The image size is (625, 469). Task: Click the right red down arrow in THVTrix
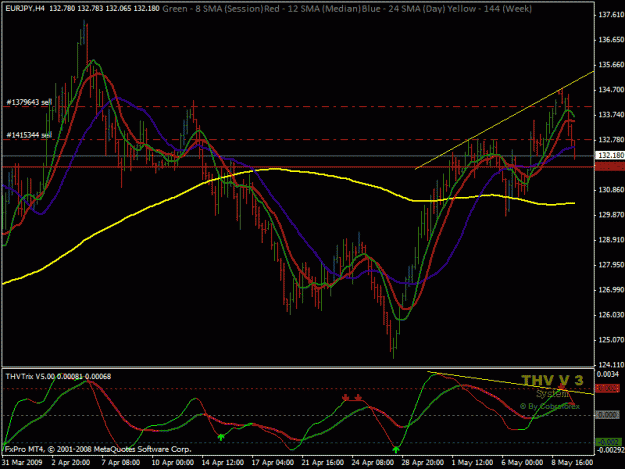pyautogui.click(x=358, y=397)
